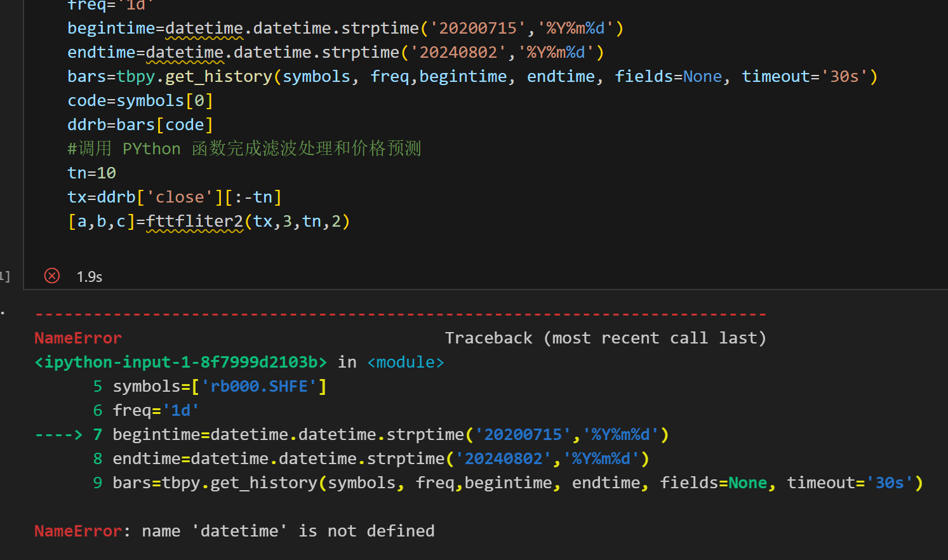Click the tx=ddrb['close'][:-tn] line
This screenshot has height=560, width=948.
tap(175, 197)
